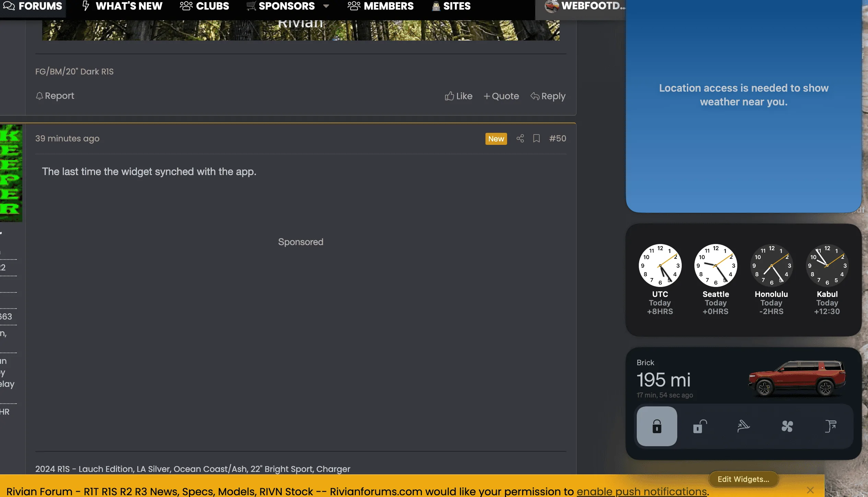Lock the vehicle in Rivian widget

coord(657,426)
